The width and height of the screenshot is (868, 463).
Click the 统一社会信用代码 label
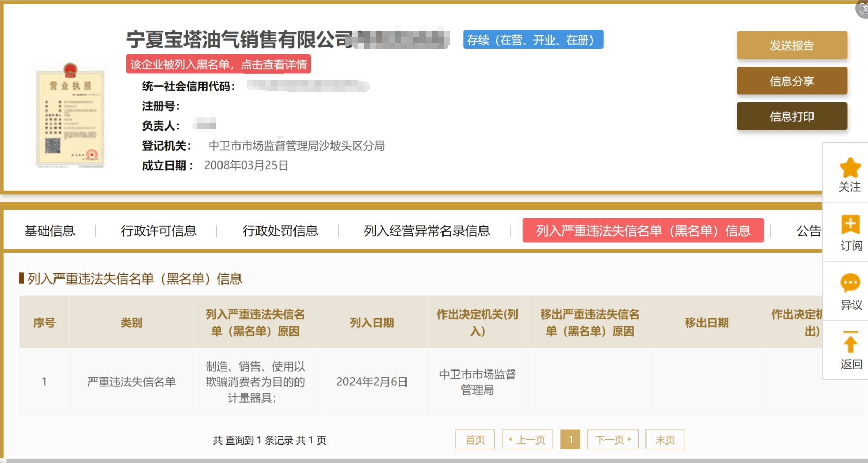click(189, 86)
